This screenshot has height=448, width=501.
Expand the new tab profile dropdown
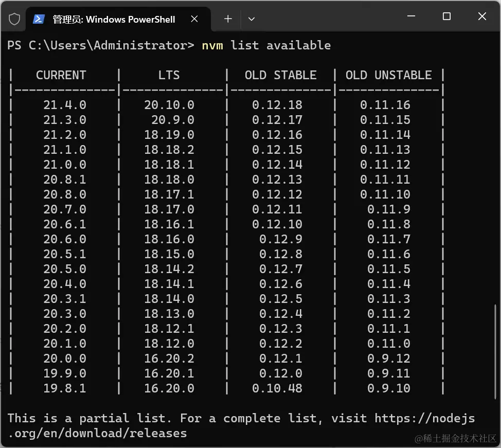click(x=252, y=19)
